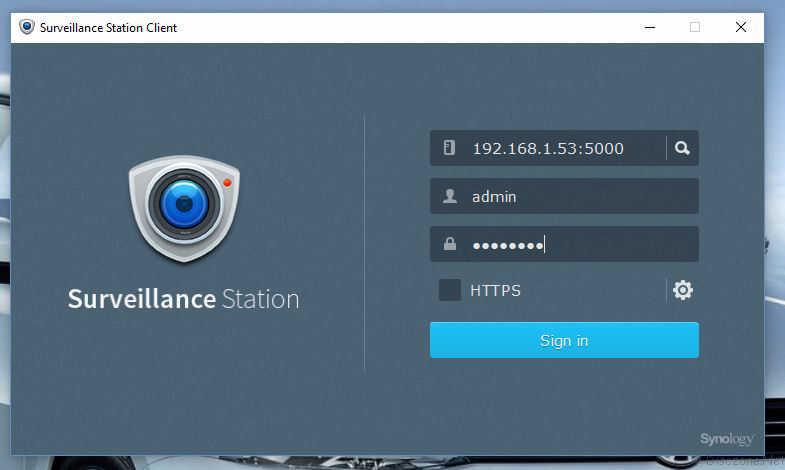785x470 pixels.
Task: Click the server icon in the address field
Action: (x=449, y=148)
